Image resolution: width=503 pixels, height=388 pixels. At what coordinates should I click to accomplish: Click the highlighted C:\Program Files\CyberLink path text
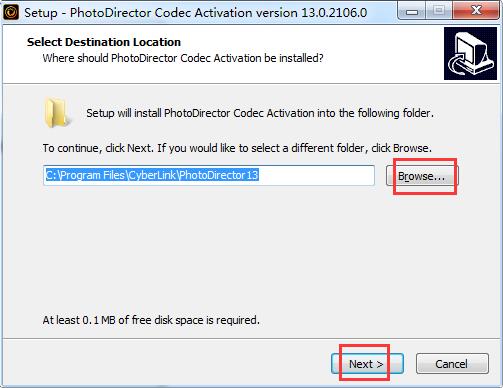point(152,175)
